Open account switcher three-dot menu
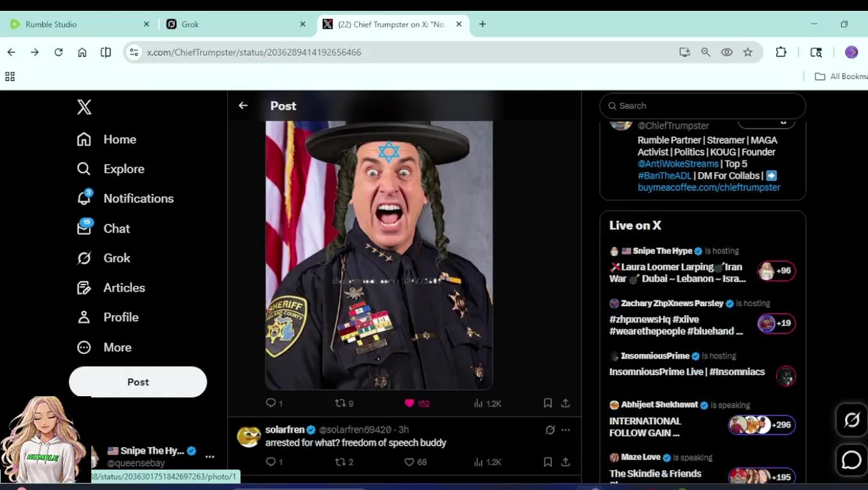 [x=210, y=457]
